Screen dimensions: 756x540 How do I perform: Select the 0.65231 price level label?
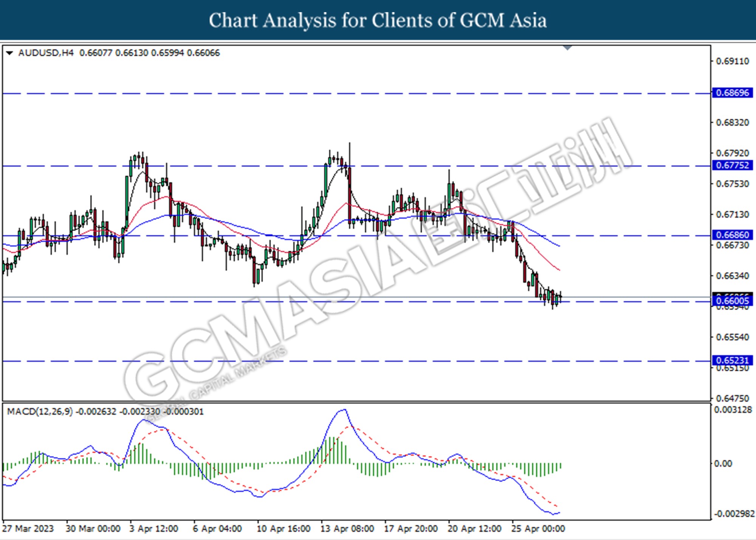(732, 360)
